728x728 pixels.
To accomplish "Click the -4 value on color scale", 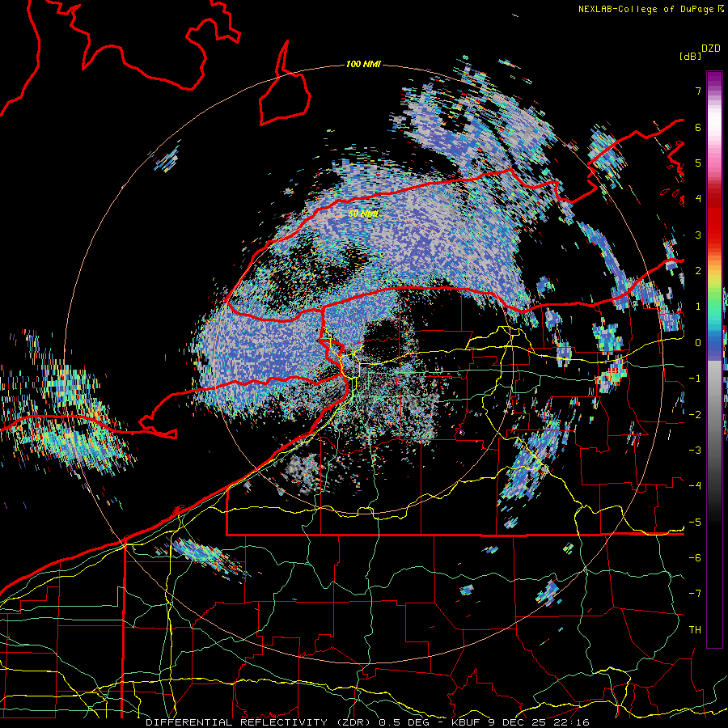I will [x=695, y=486].
